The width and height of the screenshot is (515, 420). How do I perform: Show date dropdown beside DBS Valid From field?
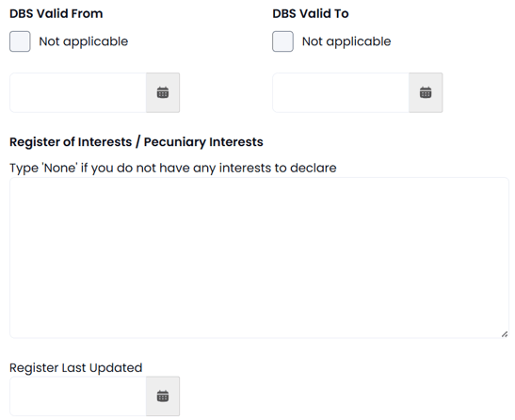tap(163, 92)
